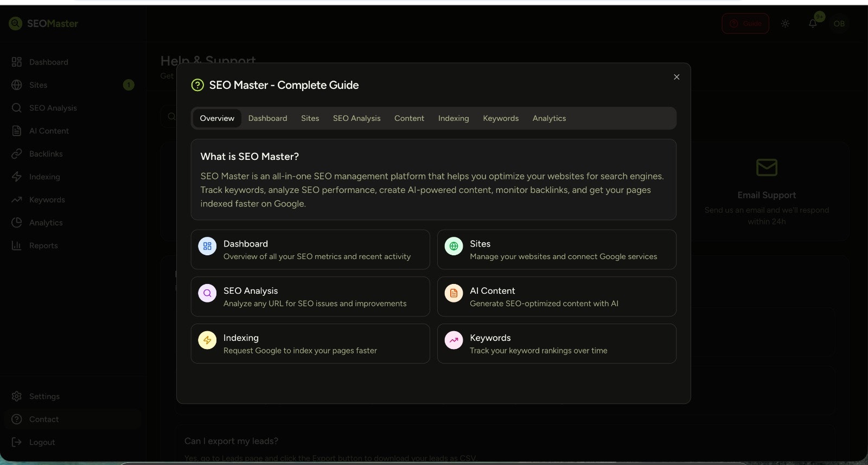
Task: Go to Backlinks in the sidebar
Action: point(46,154)
